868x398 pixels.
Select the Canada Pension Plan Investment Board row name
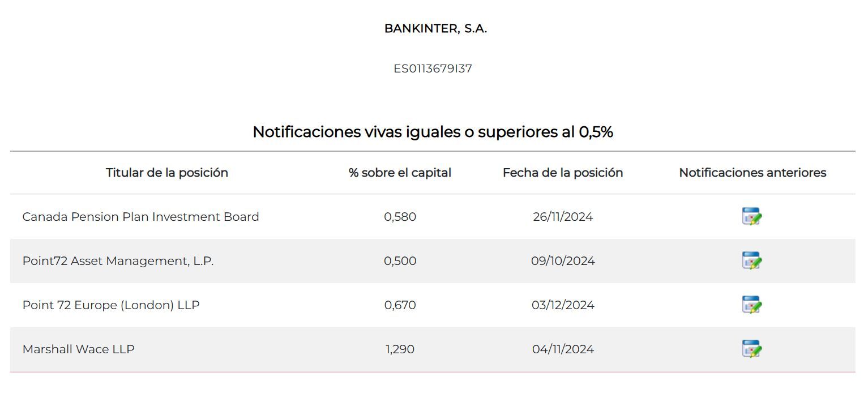(x=140, y=217)
